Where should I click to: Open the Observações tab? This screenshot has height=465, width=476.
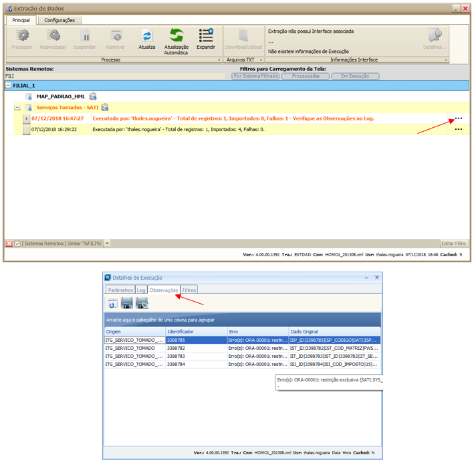pos(164,290)
